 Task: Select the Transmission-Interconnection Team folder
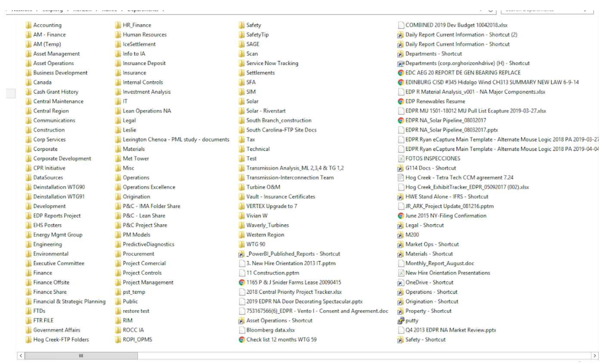289,178
